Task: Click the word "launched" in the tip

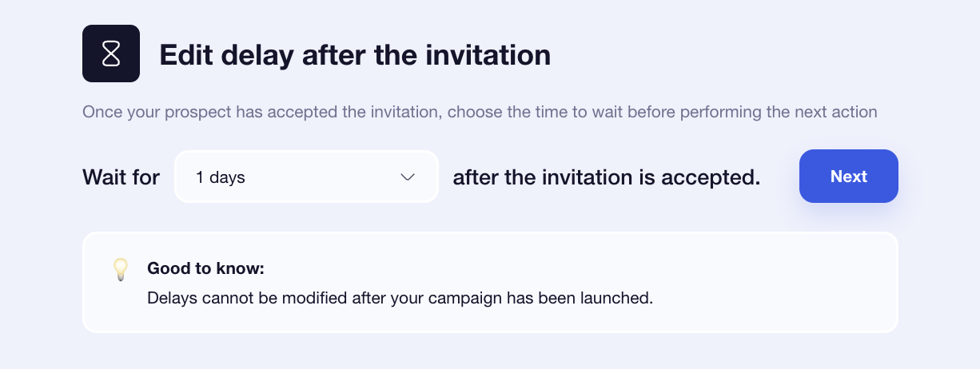Action: pyautogui.click(x=615, y=299)
